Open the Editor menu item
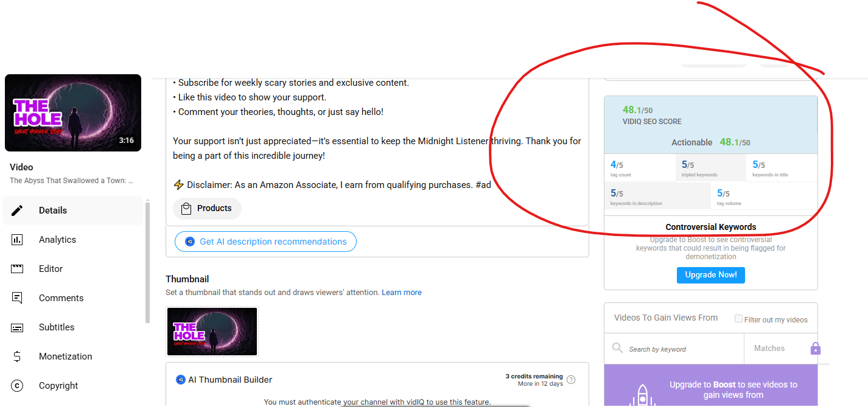Viewport: 868px width, 407px height. click(51, 269)
